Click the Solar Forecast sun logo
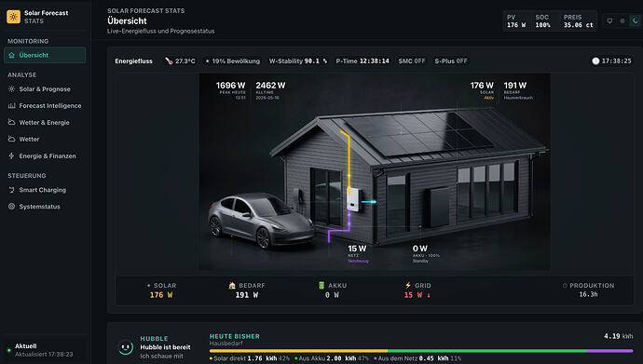Screen dimensions: 643x364 coord(14,17)
